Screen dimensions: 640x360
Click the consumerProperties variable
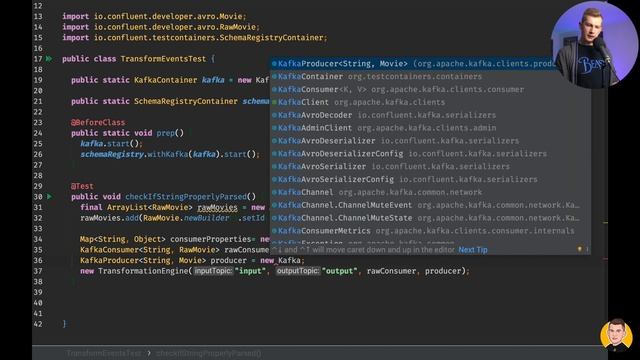click(x=210, y=239)
